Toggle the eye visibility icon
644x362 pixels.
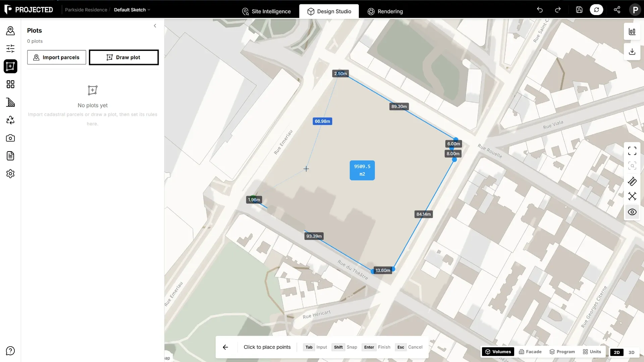[632, 212]
